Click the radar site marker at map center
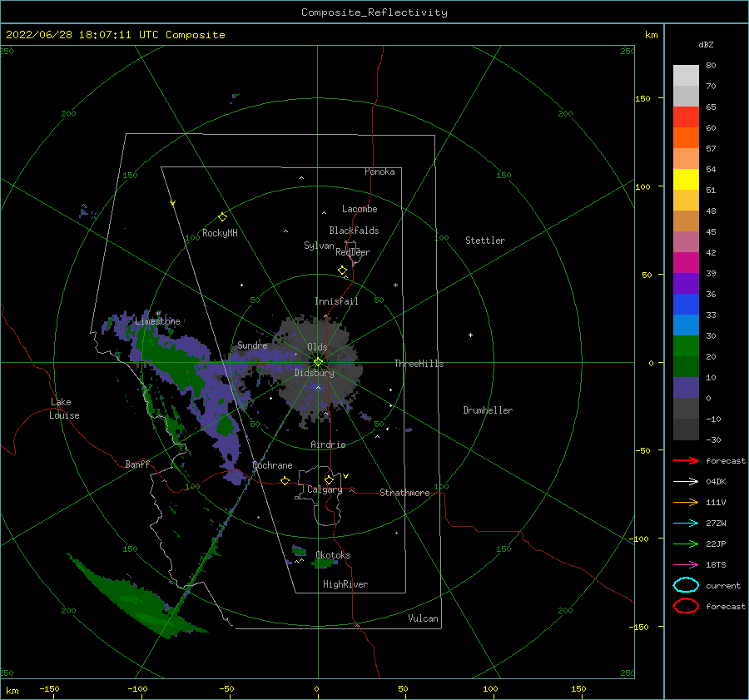This screenshot has width=749, height=700. 318,362
